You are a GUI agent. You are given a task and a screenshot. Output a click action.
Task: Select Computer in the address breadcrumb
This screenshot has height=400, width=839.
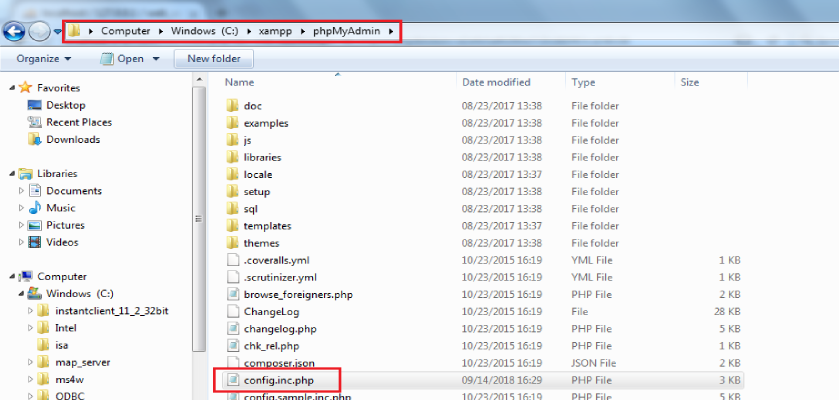pyautogui.click(x=126, y=31)
